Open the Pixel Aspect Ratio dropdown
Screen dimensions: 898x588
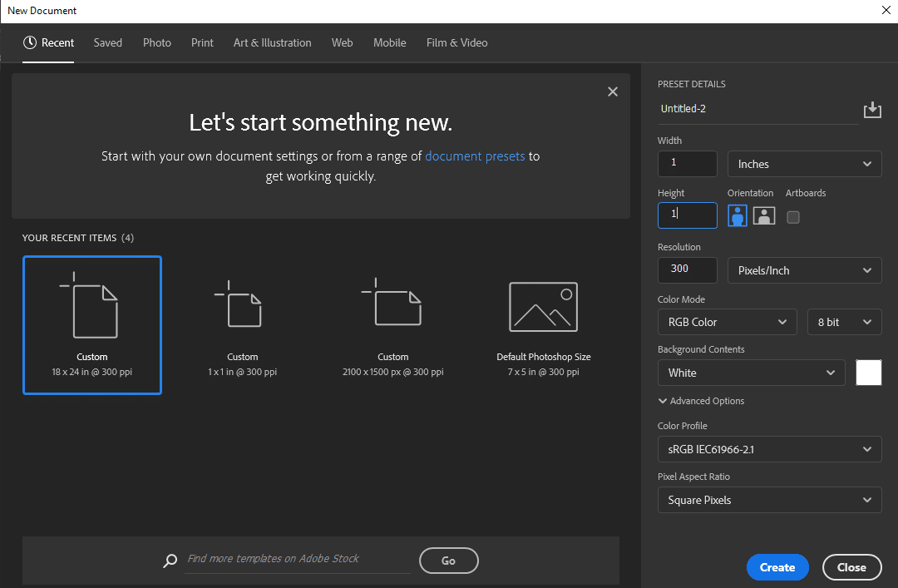(769, 500)
